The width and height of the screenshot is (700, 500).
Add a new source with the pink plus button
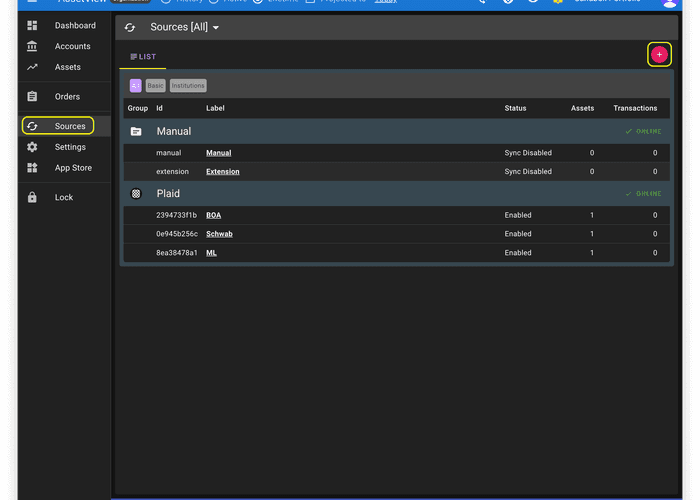coord(659,54)
